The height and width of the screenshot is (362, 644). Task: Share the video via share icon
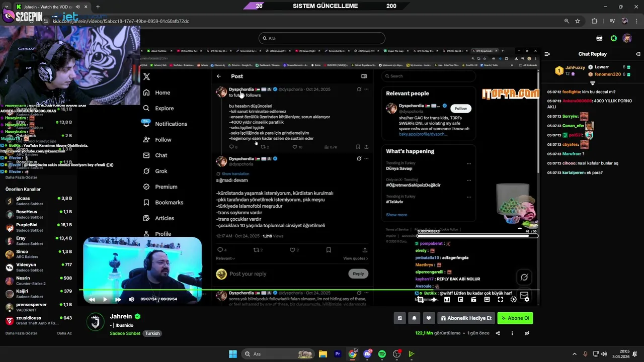coord(498,333)
